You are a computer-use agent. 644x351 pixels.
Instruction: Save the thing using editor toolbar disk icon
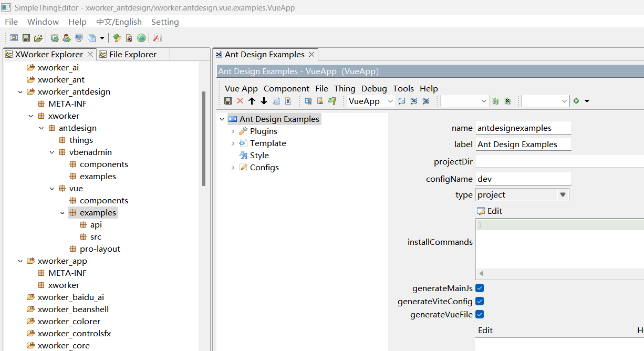pos(228,101)
